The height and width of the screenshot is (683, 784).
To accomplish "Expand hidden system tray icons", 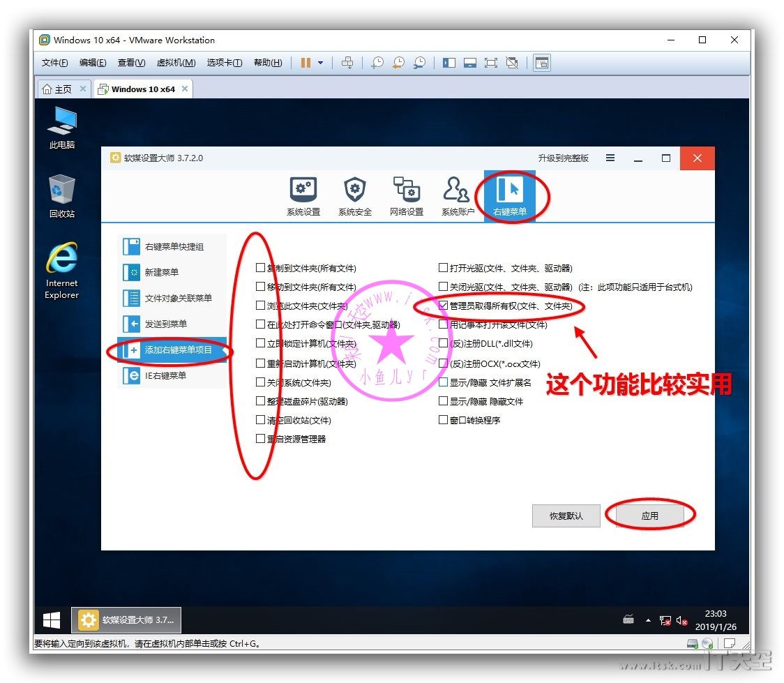I will 648,620.
